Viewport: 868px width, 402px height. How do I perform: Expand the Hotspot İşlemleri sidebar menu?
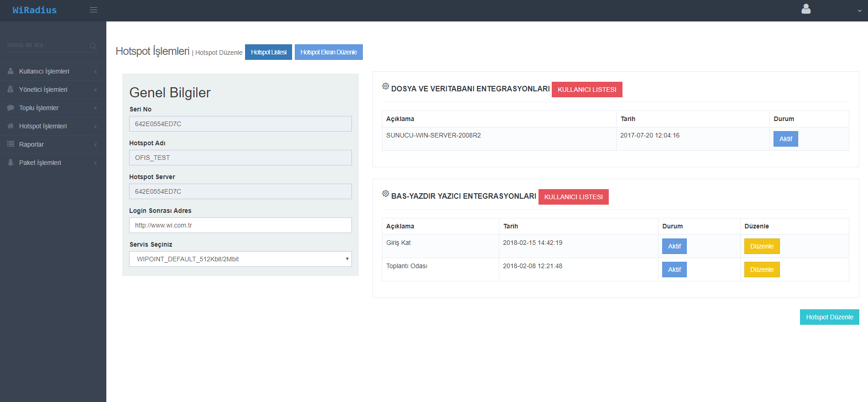pos(43,126)
